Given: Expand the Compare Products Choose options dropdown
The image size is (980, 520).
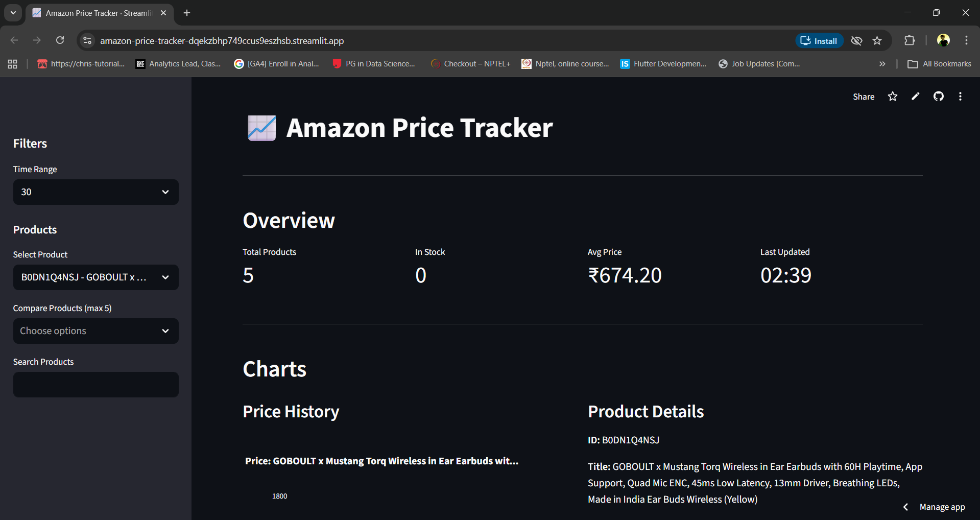Looking at the screenshot, I should (x=95, y=331).
